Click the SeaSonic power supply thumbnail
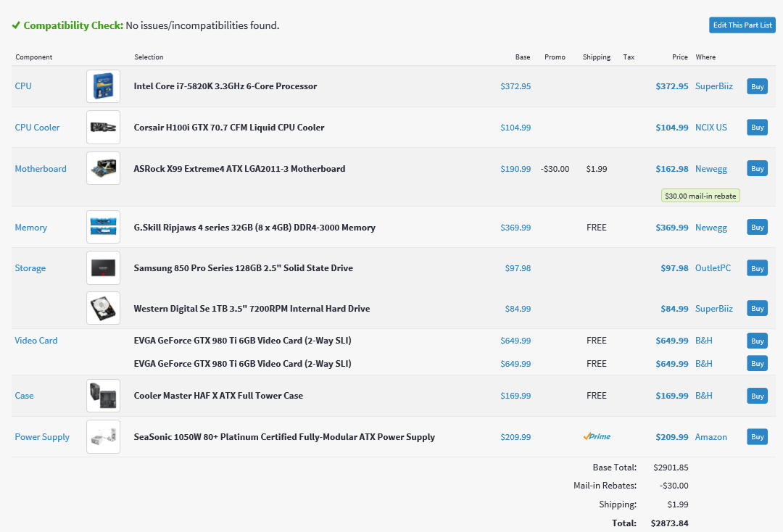 (103, 437)
